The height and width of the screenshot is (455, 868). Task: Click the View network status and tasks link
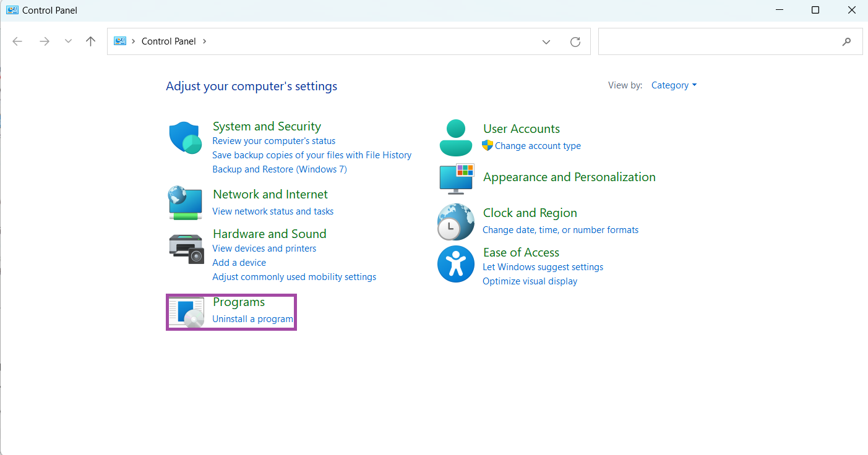tap(273, 211)
